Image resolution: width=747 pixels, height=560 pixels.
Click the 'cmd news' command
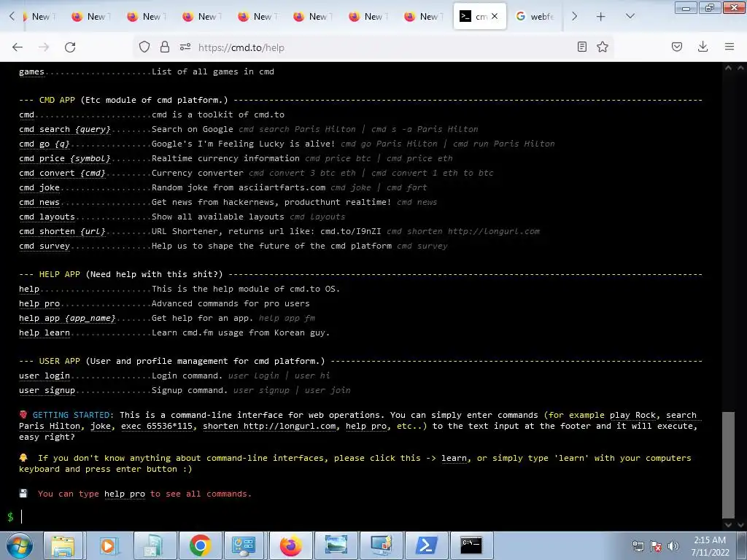tap(39, 203)
